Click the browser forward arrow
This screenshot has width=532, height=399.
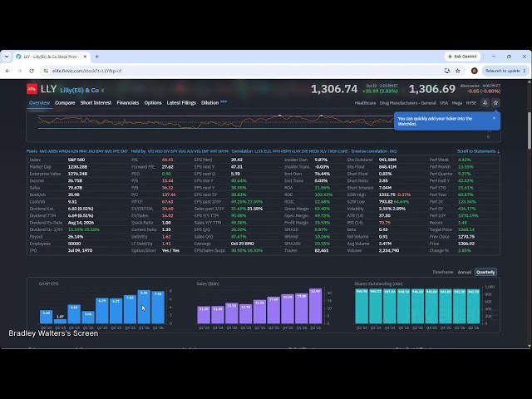click(19, 71)
